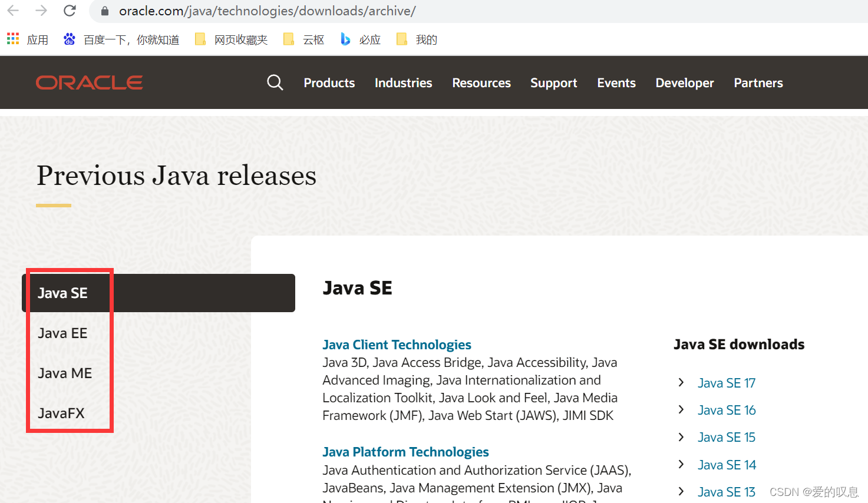Click the browser back arrow
The width and height of the screenshot is (868, 503).
(13, 11)
